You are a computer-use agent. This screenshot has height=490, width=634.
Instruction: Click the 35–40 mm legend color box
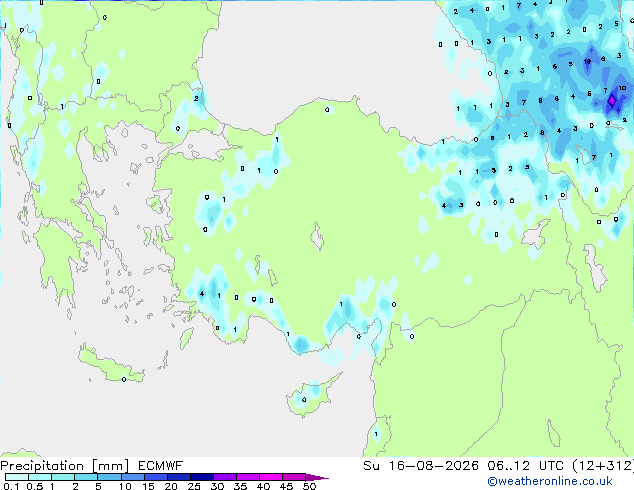click(x=247, y=477)
